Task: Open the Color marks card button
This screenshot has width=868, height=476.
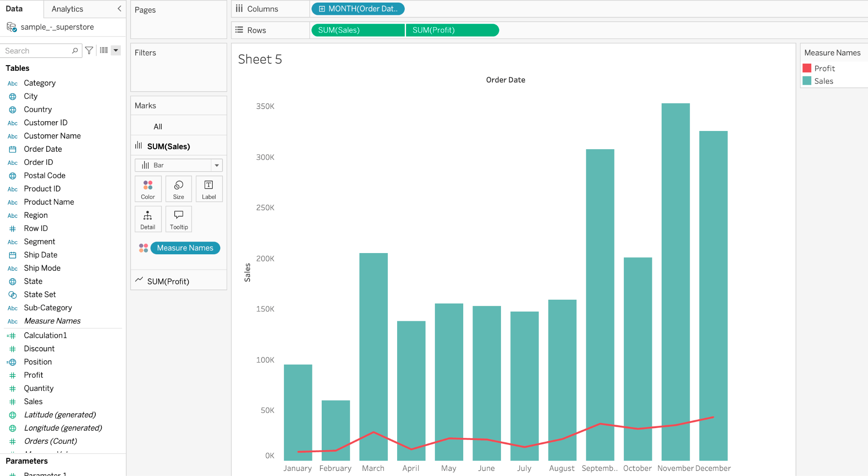Action: click(x=148, y=189)
